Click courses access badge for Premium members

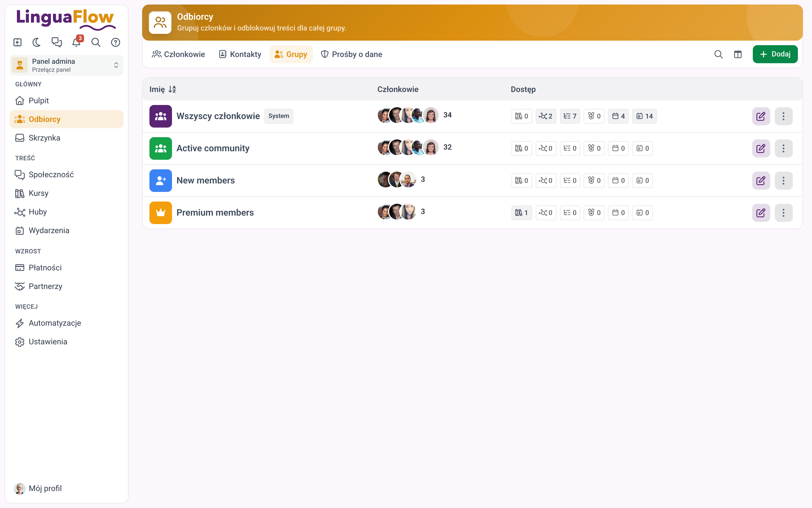[x=521, y=213]
